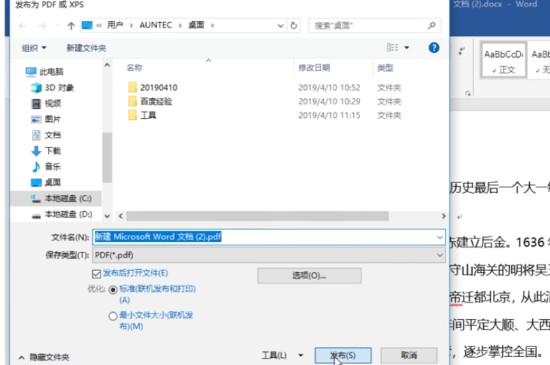
Task: Click 用户 in the address path
Action: pyautogui.click(x=115, y=25)
